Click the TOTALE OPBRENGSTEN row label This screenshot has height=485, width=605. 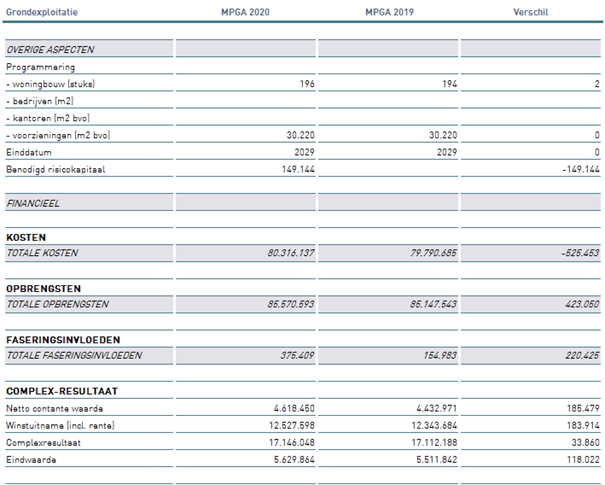point(57,304)
